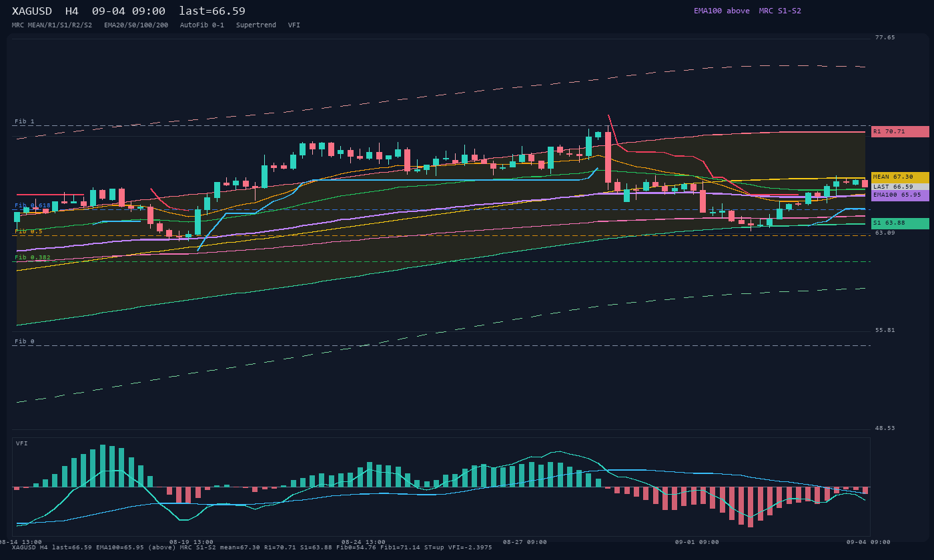Click the 63.09 price axis label

click(x=885, y=233)
